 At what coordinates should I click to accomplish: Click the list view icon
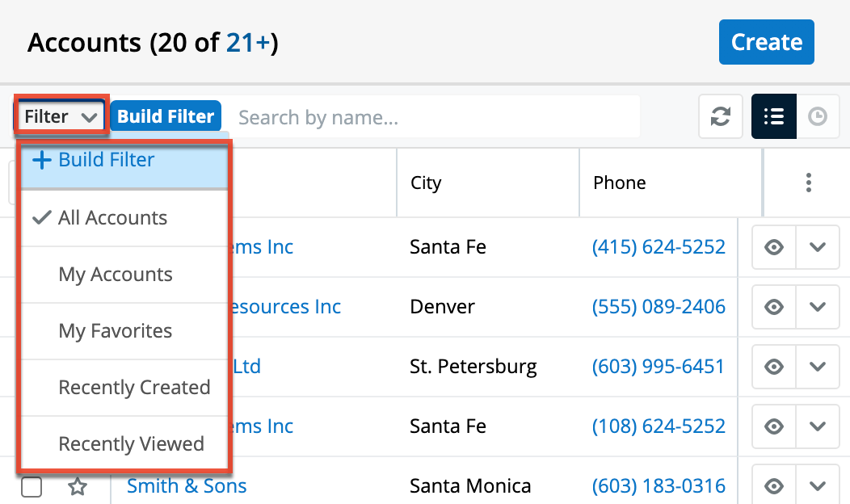coord(773,116)
